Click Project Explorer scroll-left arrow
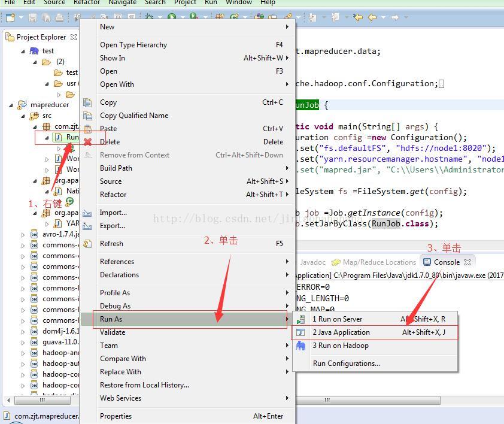The height and width of the screenshot is (424, 504). point(8,400)
